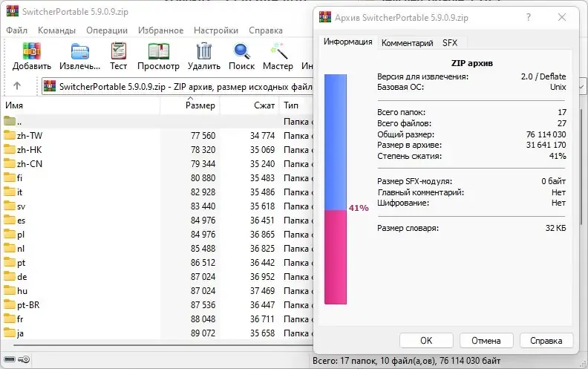588x369 pixels.
Task: Open the Настройки menu
Action: click(216, 30)
